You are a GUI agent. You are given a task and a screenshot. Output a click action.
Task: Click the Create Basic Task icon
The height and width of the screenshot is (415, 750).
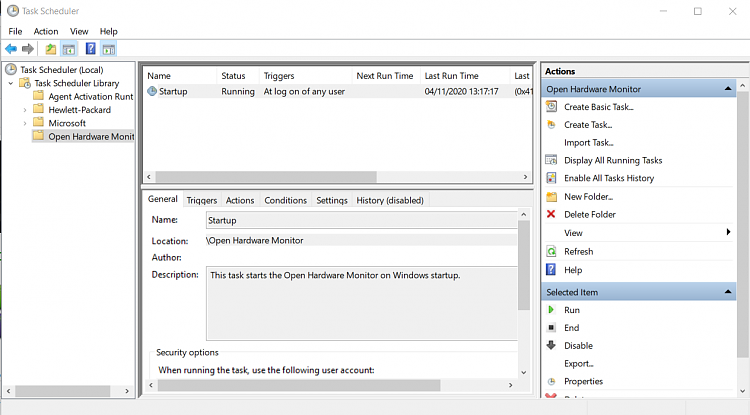[x=551, y=107]
